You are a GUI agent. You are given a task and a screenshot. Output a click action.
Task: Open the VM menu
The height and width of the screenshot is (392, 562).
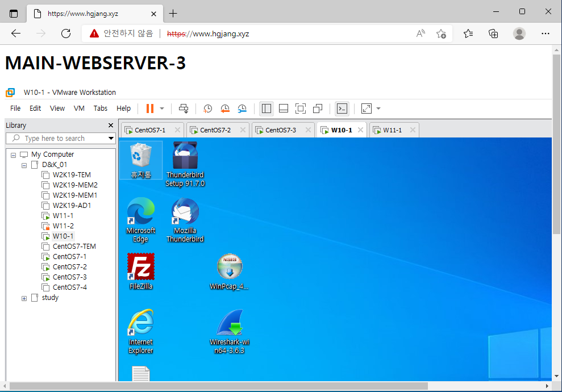click(x=79, y=108)
